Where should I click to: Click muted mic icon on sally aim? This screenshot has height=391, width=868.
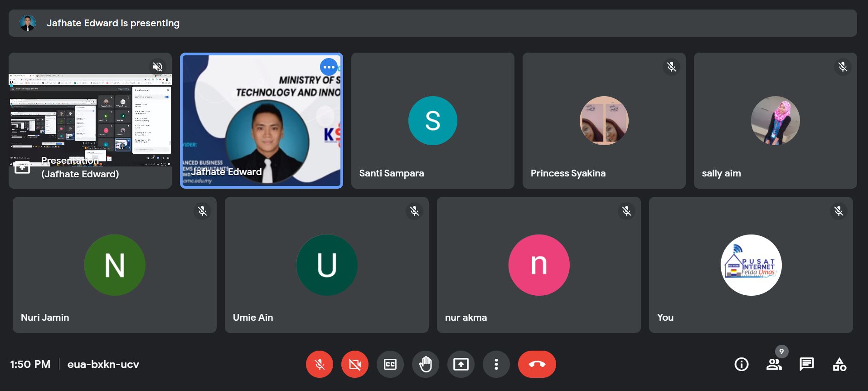tap(843, 67)
